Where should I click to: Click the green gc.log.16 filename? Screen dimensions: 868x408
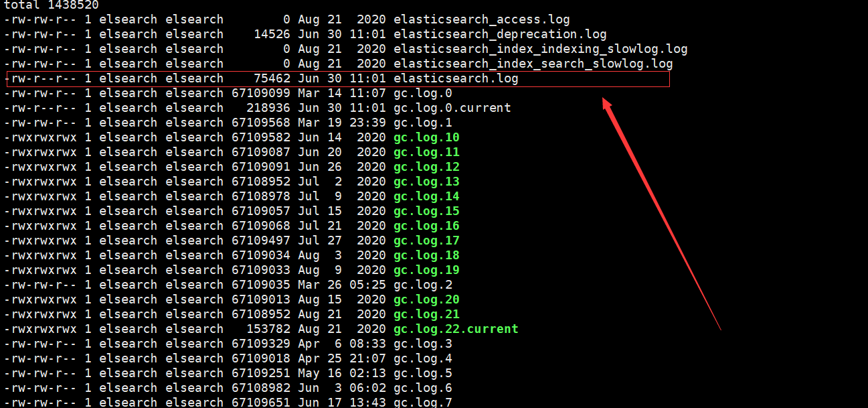click(426, 226)
